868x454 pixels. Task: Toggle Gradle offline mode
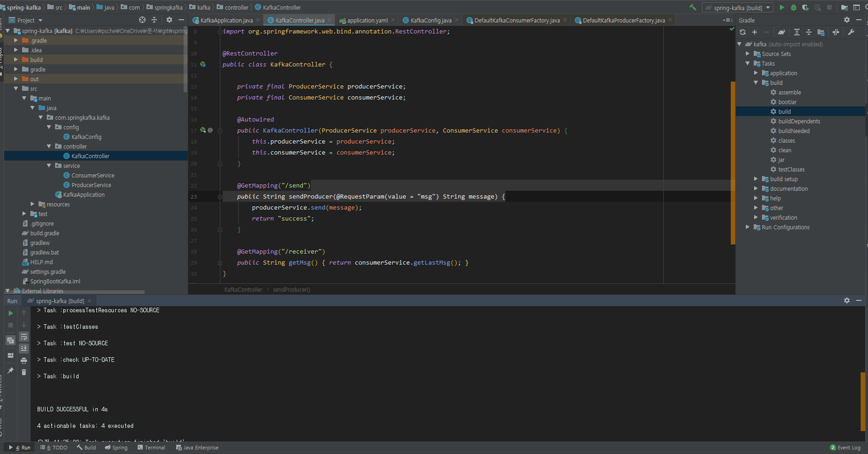[x=836, y=32]
